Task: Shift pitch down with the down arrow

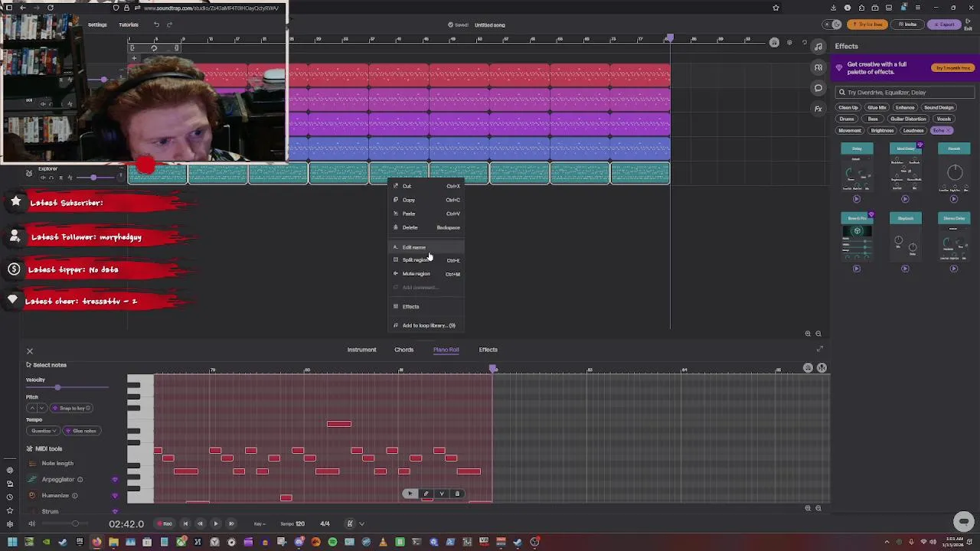Action: [x=43, y=408]
